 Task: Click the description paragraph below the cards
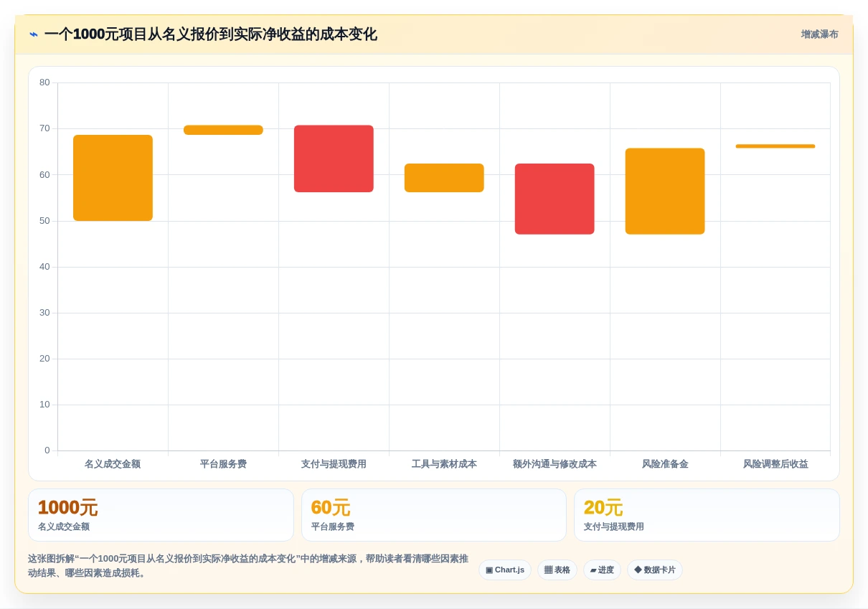click(248, 566)
